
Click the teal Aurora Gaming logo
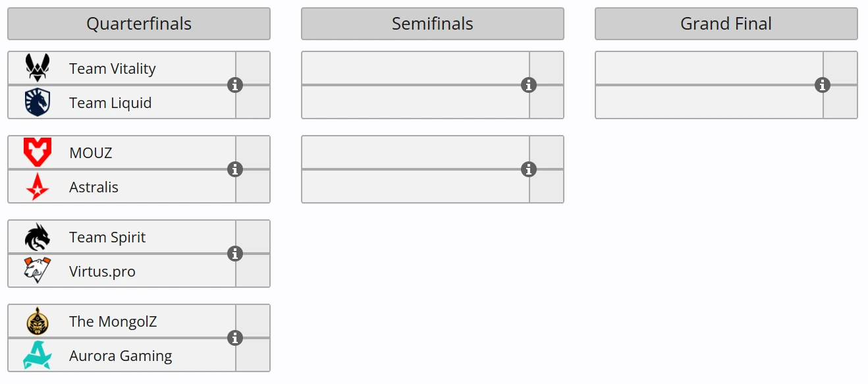coord(38,356)
